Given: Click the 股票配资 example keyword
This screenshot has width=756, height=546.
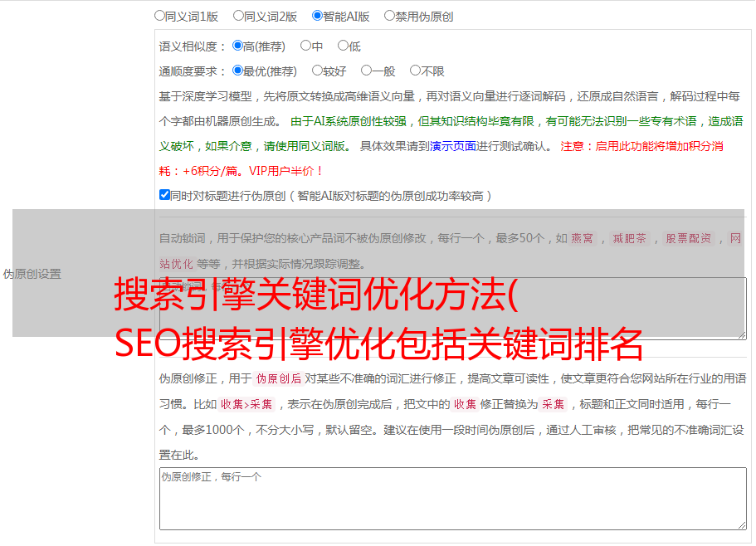Looking at the screenshot, I should coord(689,238).
